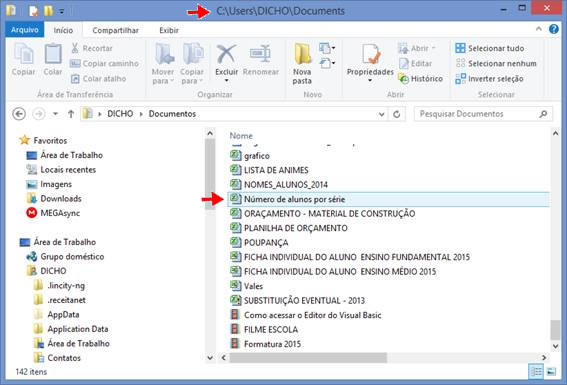567x385 pixels.
Task: Open the Copiar para dropdown
Action: 192,64
